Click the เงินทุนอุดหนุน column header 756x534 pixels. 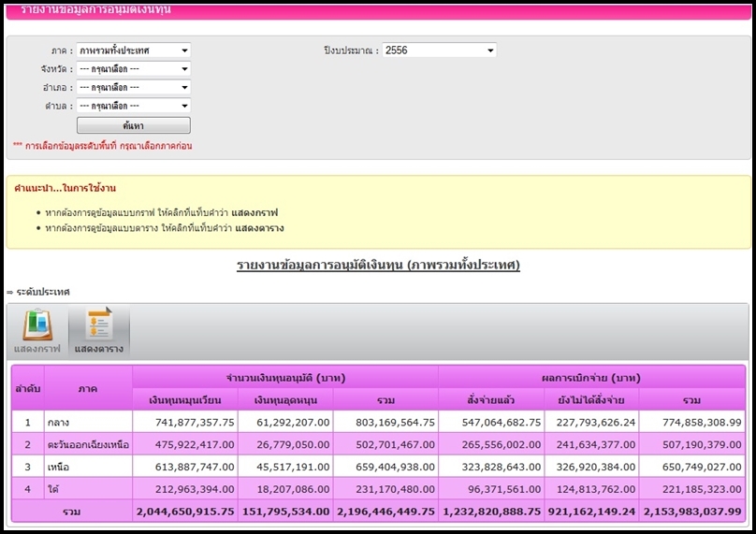(285, 400)
